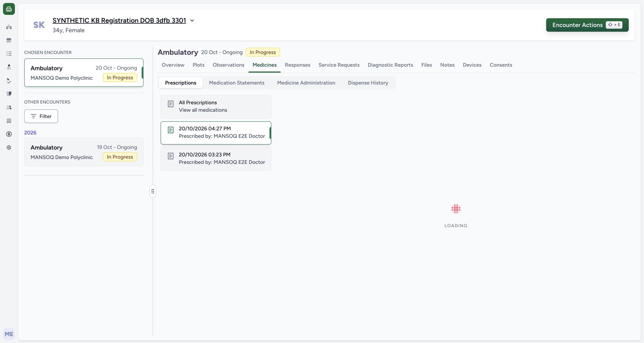This screenshot has height=343, width=644.
Task: Select the 03:23 PM prescription
Action: 216,159
